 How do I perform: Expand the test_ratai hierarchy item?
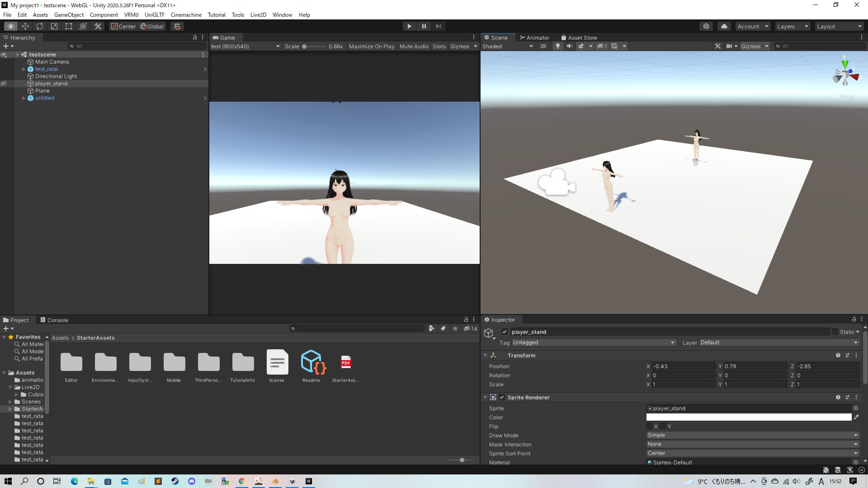click(24, 69)
